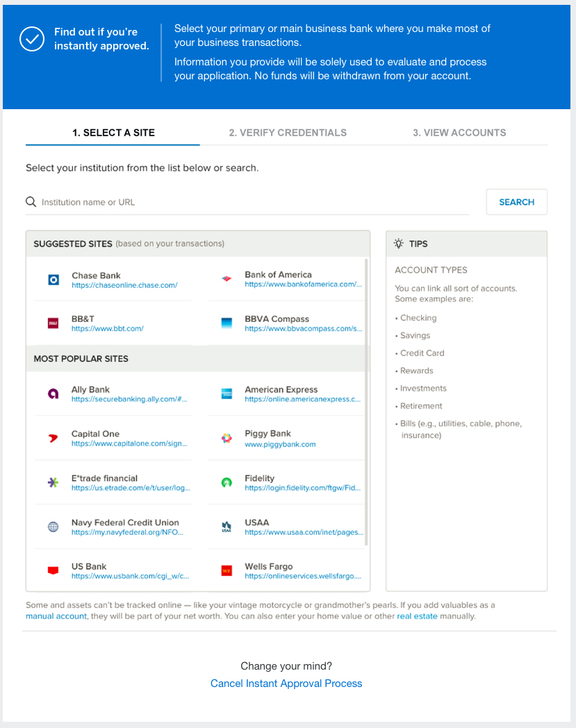Click the Chase Bank logo icon
This screenshot has width=576, height=728.
[x=53, y=280]
